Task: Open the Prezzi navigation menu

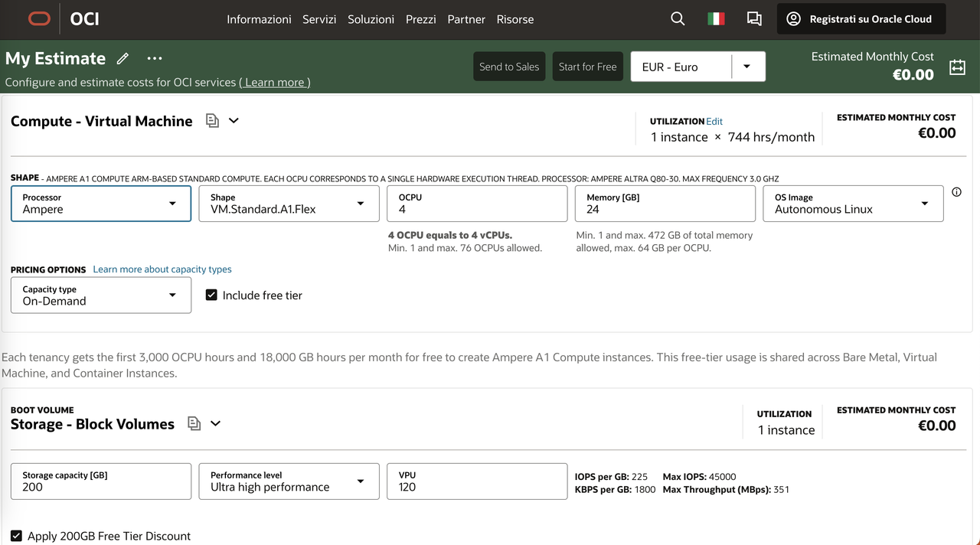Action: coord(421,19)
